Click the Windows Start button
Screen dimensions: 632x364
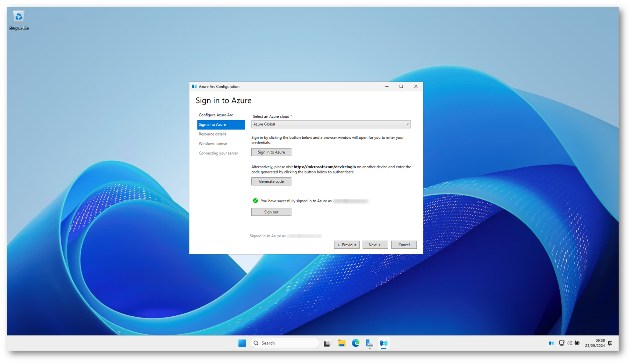pos(242,343)
